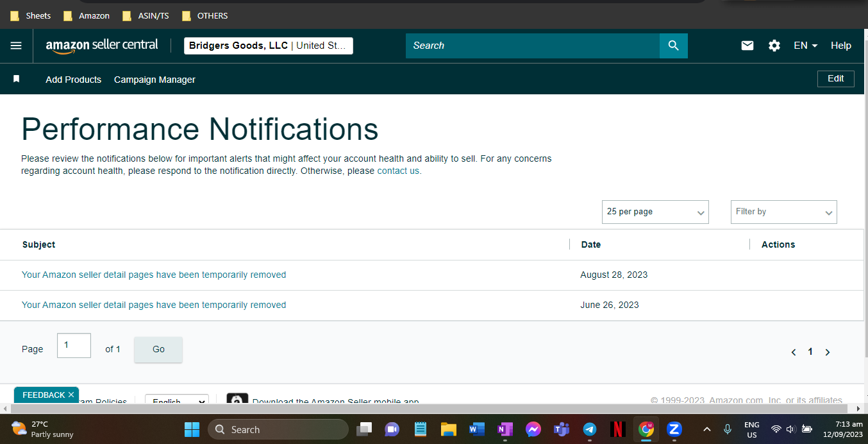Show hidden system tray icons
The image size is (868, 444).
[x=707, y=429]
